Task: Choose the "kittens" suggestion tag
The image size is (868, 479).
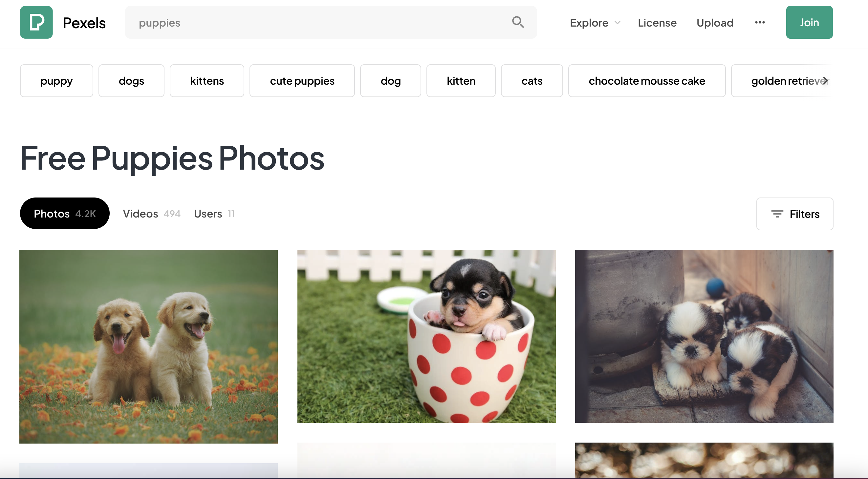Action: (x=206, y=81)
